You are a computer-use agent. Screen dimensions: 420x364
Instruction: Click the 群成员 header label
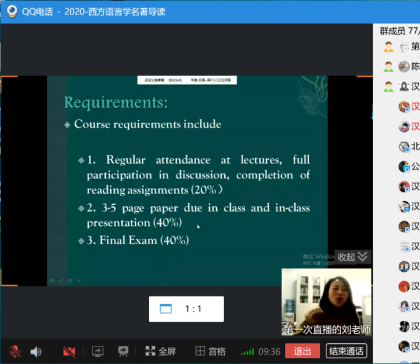click(x=393, y=31)
